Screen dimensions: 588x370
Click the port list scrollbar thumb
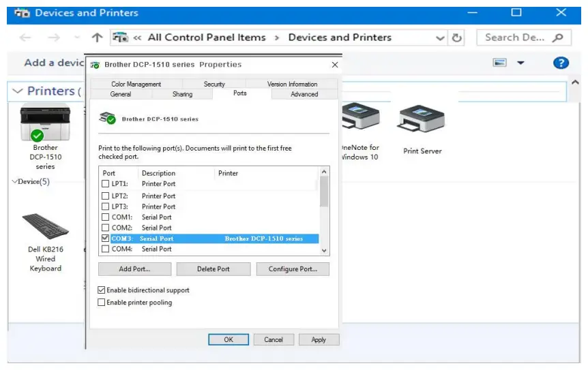(324, 191)
